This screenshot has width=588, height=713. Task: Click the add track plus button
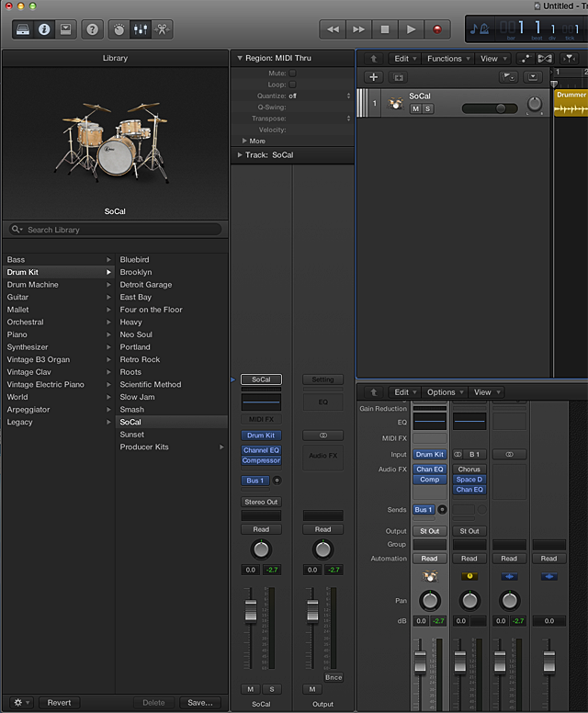point(374,77)
